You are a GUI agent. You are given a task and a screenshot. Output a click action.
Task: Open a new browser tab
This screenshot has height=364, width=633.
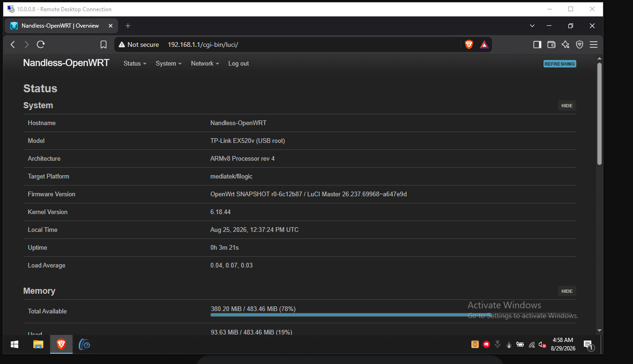tap(128, 26)
